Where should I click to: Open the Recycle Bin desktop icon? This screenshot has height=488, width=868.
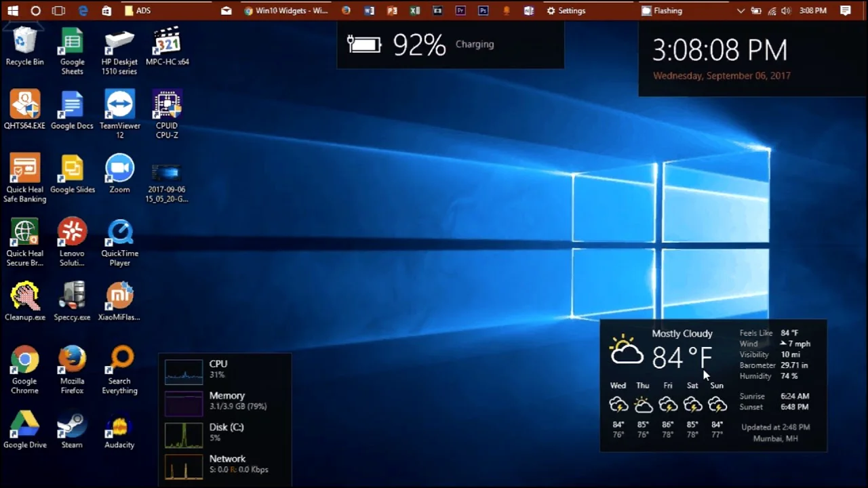tap(24, 42)
